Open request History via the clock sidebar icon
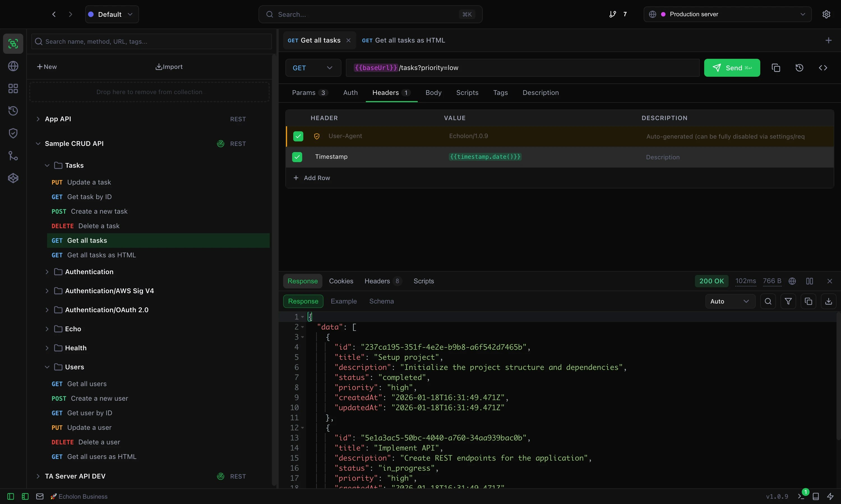 13,110
